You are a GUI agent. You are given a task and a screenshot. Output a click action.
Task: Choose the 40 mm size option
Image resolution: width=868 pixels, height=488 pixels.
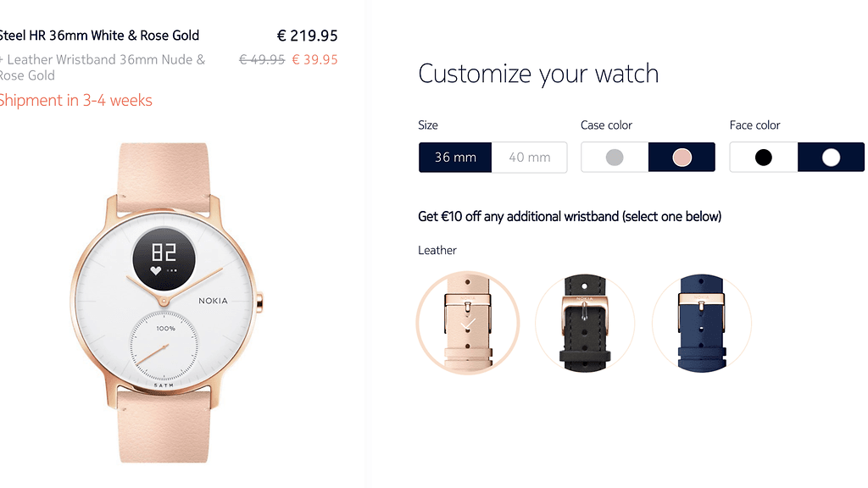pyautogui.click(x=529, y=157)
